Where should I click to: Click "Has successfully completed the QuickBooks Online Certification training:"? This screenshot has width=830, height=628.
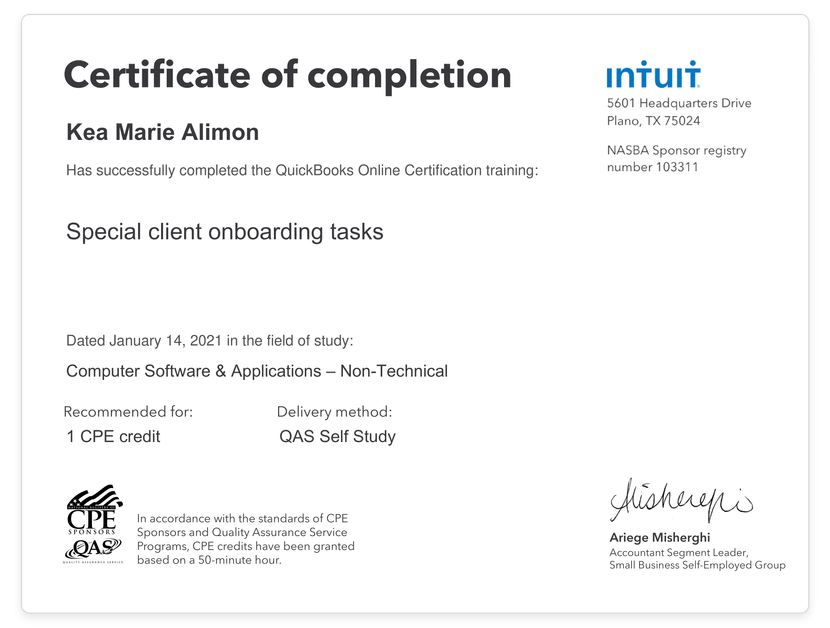point(302,171)
